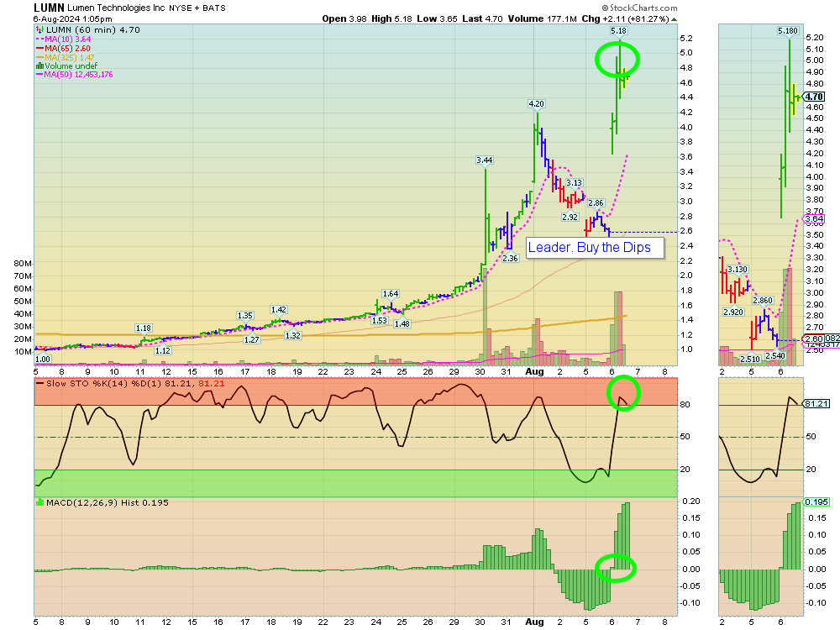Click the 2.510 label in zoomed side panel
The width and height of the screenshot is (840, 630).
click(749, 359)
